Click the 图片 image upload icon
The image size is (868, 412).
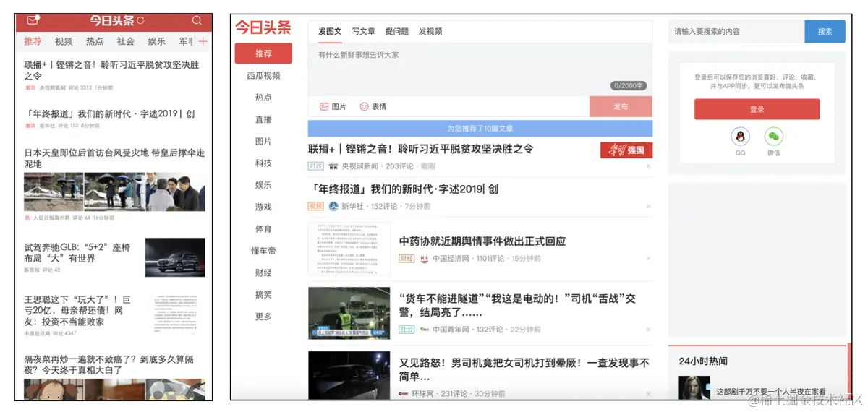324,106
